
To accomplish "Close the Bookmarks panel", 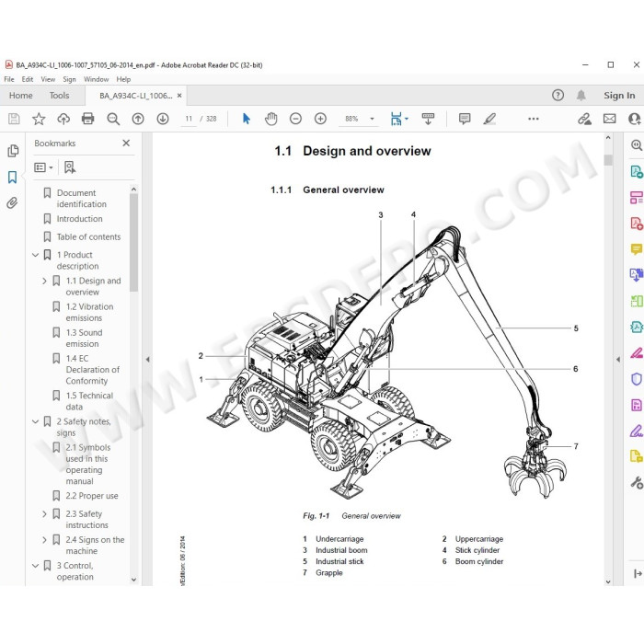I will [x=126, y=143].
